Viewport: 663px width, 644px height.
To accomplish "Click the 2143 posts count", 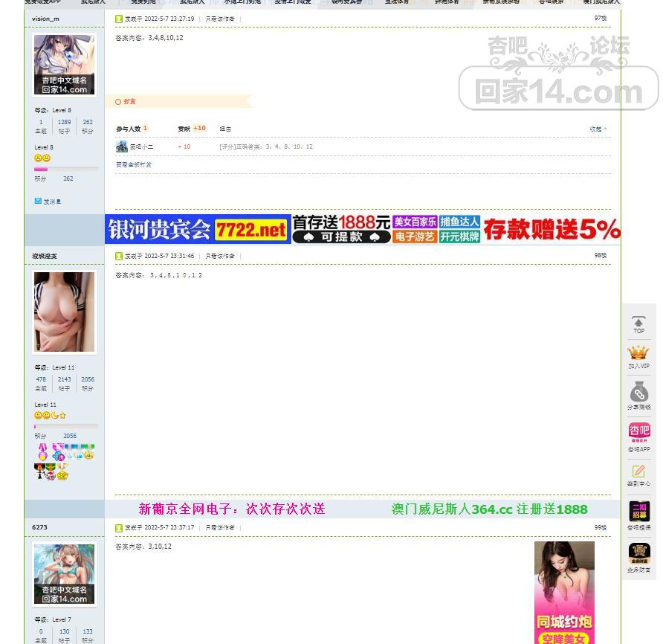I will click(64, 379).
